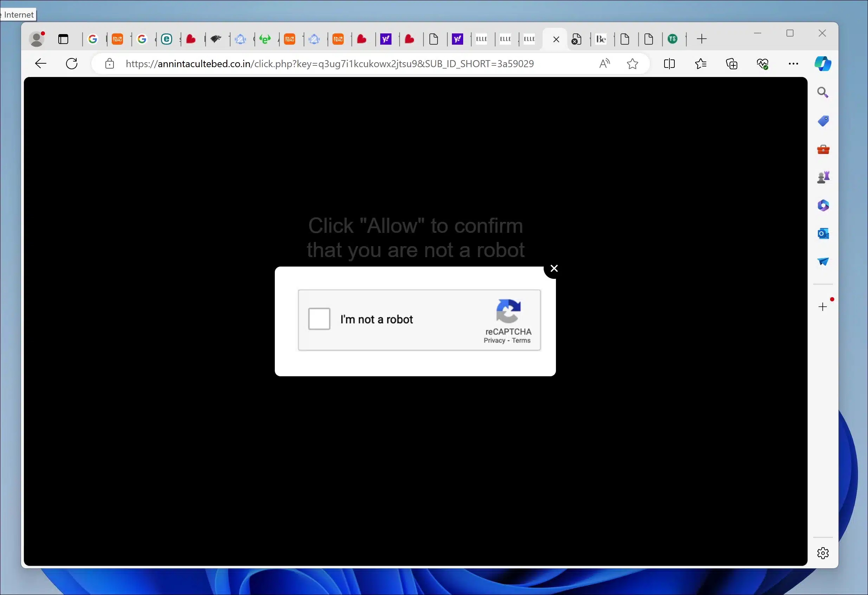Switch to the 'Be' favicon tab
868x595 pixels.
click(601, 39)
